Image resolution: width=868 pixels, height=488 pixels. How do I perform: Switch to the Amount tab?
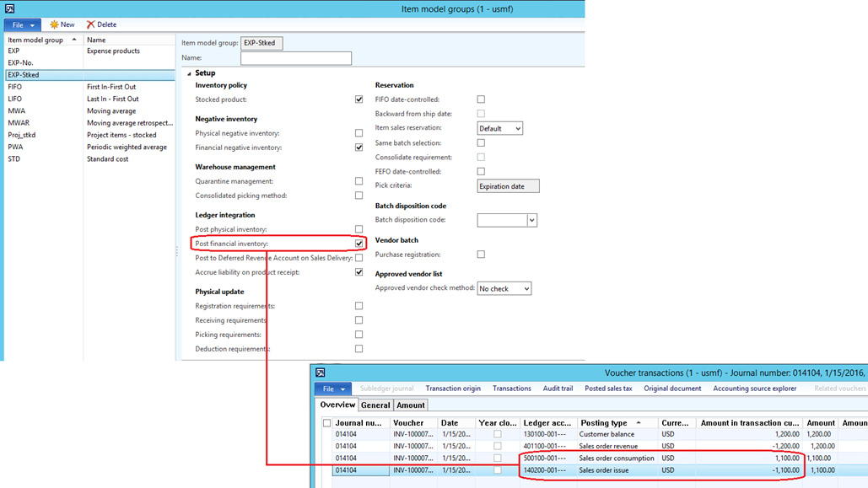pos(411,405)
